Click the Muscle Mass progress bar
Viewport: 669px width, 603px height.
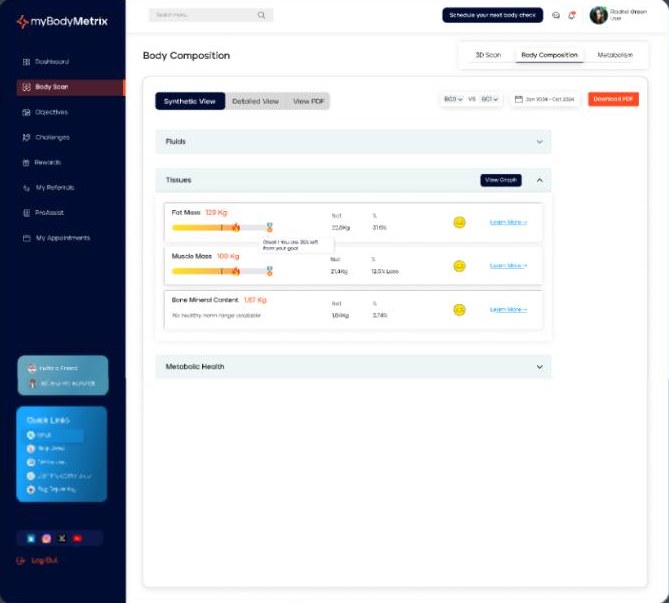pos(222,271)
